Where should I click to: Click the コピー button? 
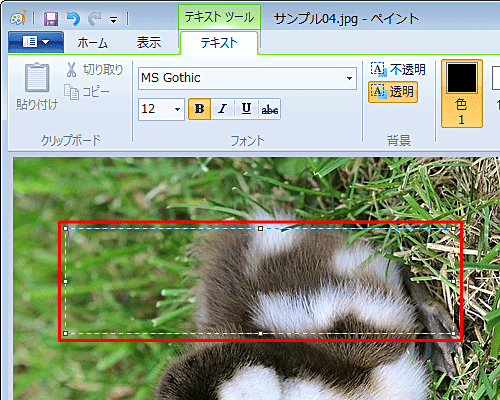[87, 92]
